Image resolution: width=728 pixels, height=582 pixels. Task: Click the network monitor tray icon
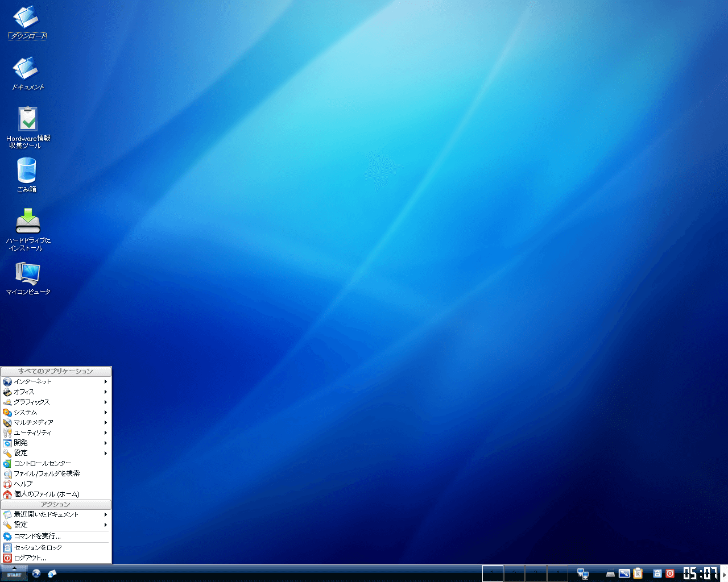point(582,573)
